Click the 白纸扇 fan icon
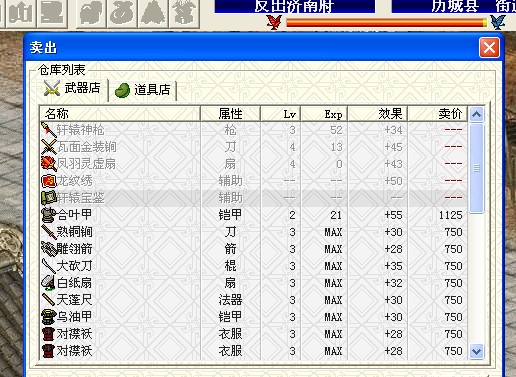Image resolution: width=516 pixels, height=377 pixels. (x=49, y=283)
